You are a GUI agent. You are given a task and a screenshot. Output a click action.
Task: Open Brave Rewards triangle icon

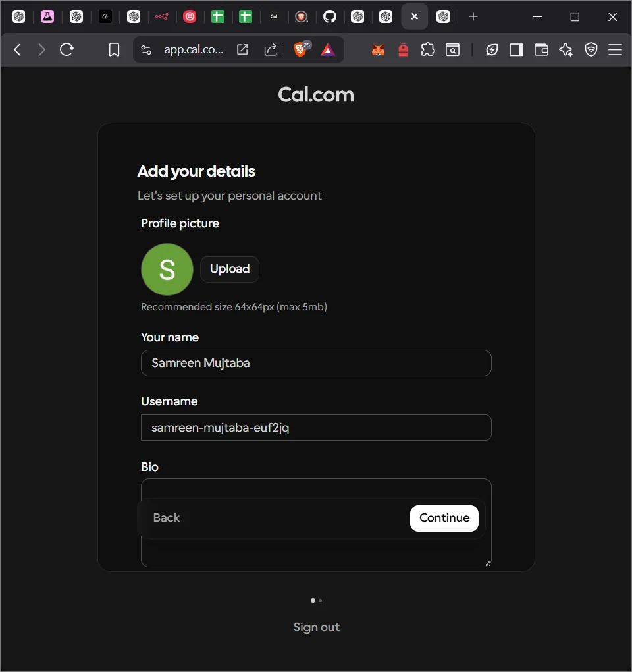(x=328, y=50)
